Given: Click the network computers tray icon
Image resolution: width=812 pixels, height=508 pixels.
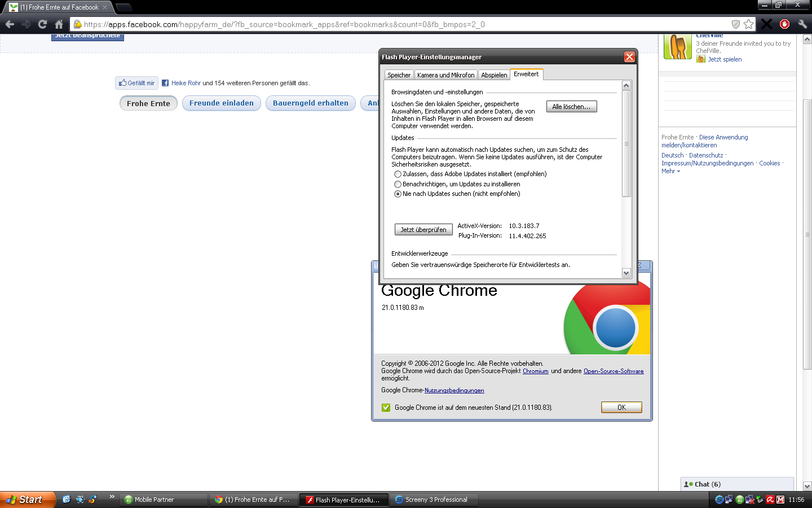Looking at the screenshot, I should click(729, 500).
